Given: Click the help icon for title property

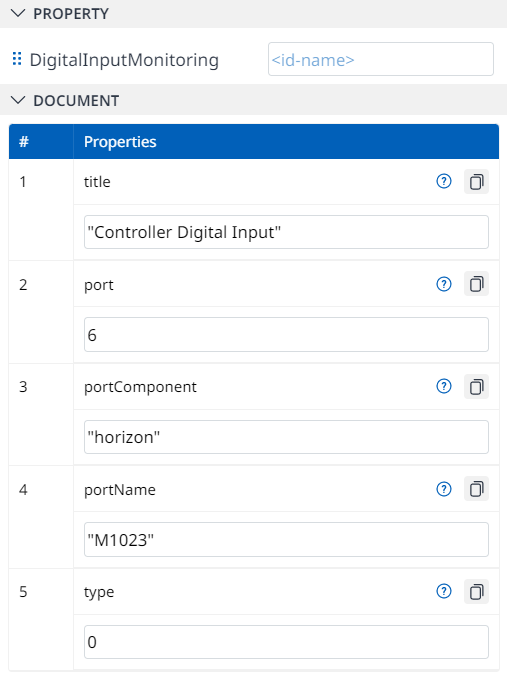Looking at the screenshot, I should [x=444, y=181].
